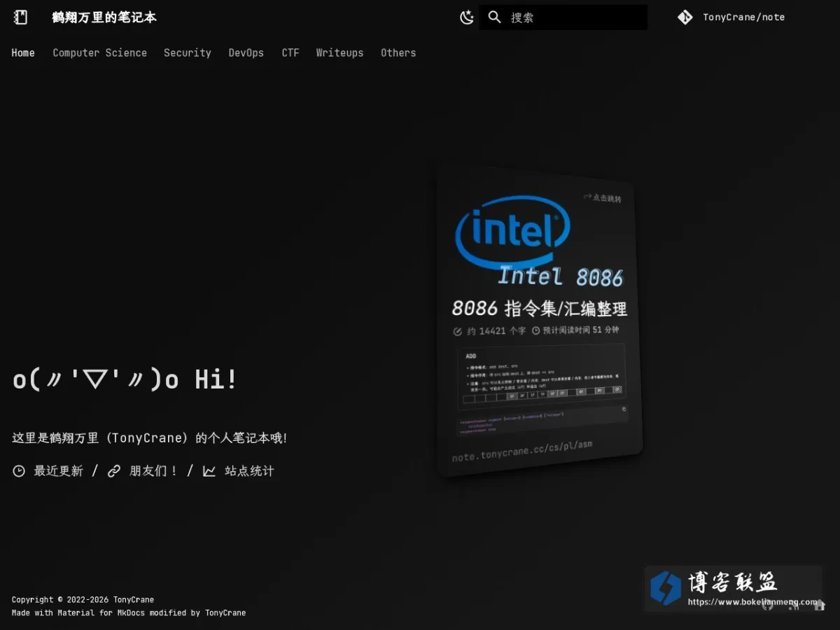Open the 朋友们！ link
The width and height of the screenshot is (840, 630).
pos(154,471)
